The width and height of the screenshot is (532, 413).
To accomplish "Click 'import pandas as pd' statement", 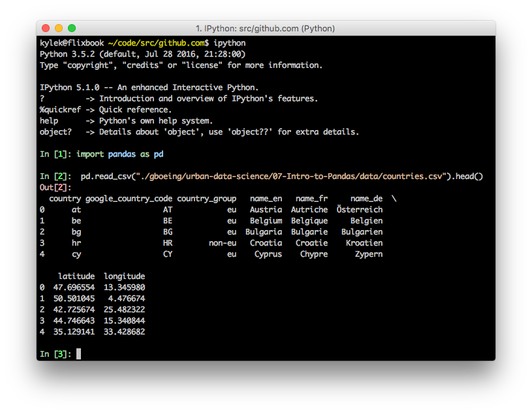I will tap(119, 154).
